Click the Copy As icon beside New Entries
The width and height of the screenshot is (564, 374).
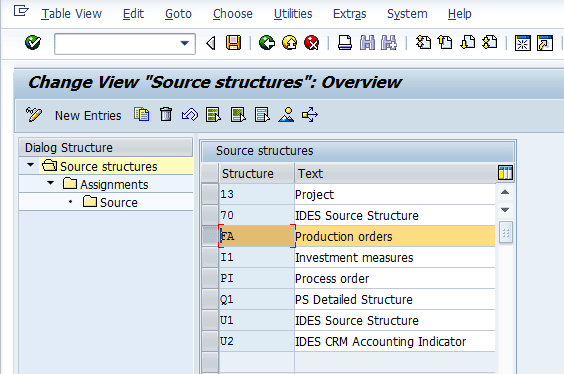click(142, 115)
